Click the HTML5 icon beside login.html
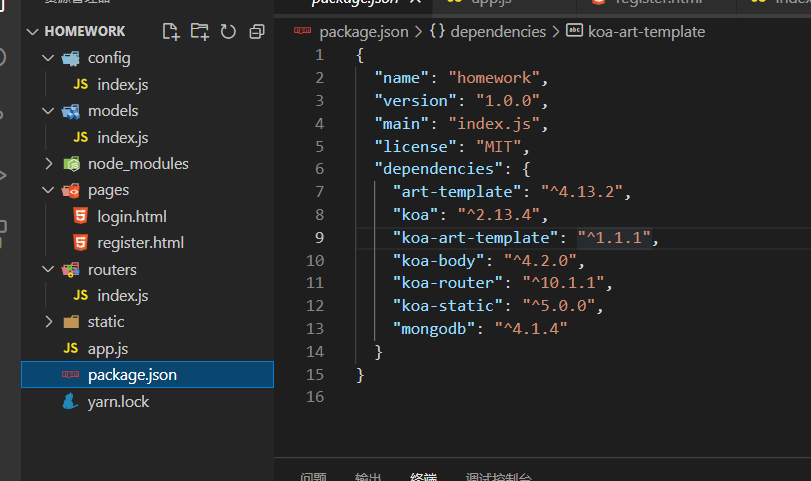This screenshot has width=811, height=481. pyautogui.click(x=80, y=216)
